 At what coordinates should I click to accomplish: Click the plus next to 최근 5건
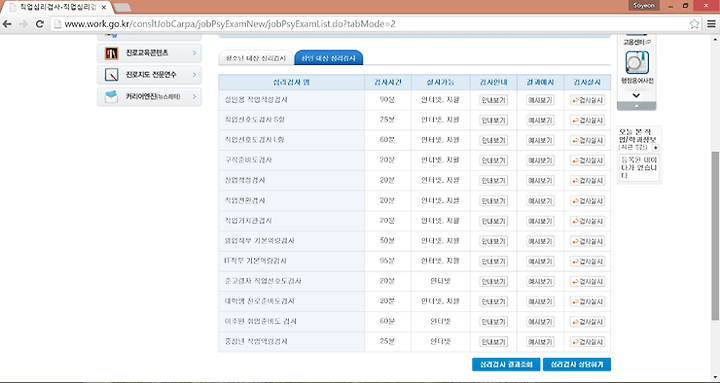[655, 147]
